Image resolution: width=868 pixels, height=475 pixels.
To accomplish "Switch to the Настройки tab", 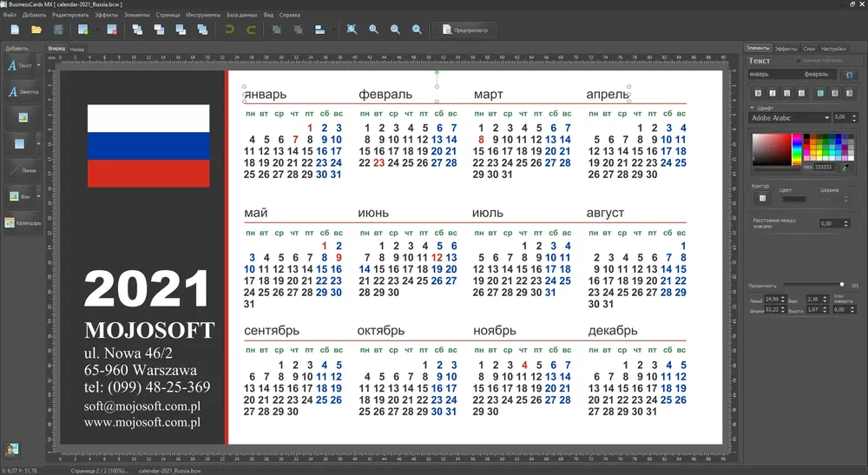I will click(833, 49).
